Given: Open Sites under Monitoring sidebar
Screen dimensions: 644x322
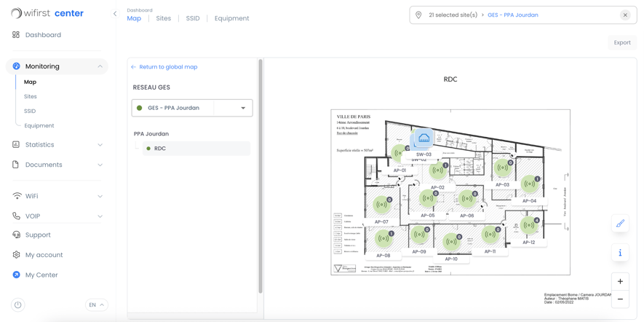Looking at the screenshot, I should pyautogui.click(x=31, y=97).
